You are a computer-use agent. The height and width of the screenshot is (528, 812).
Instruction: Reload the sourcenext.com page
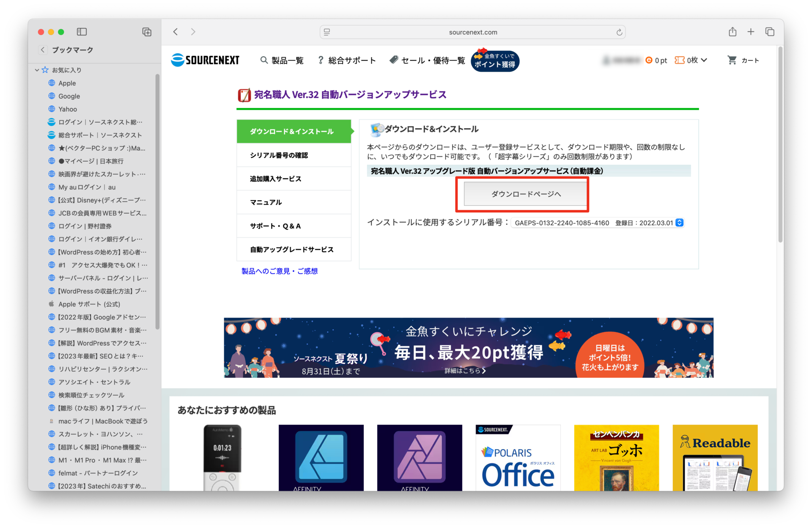click(x=619, y=32)
